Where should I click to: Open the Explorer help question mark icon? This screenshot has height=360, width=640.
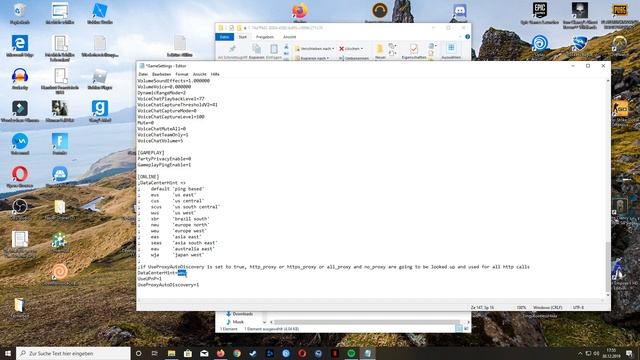467,37
